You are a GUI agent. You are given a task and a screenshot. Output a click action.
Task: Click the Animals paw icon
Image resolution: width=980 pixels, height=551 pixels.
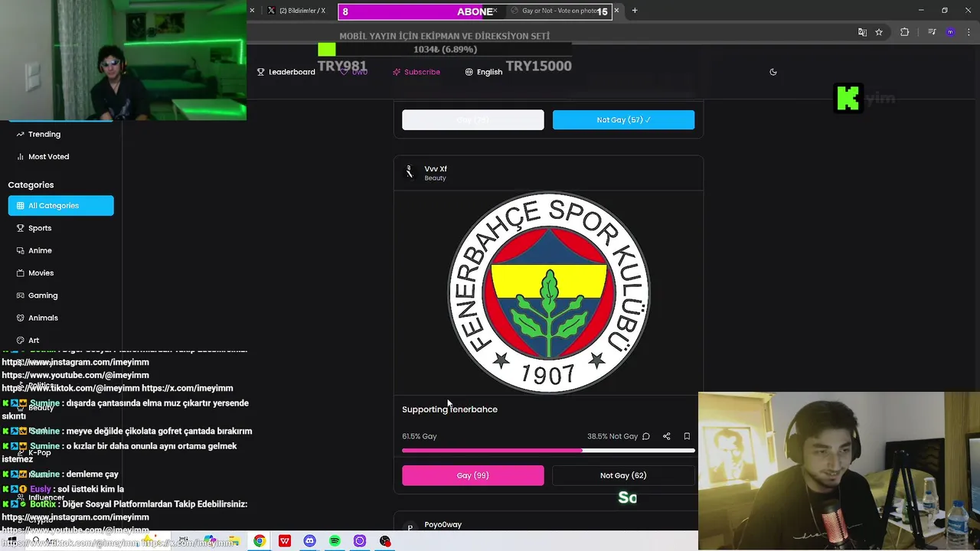coord(21,318)
